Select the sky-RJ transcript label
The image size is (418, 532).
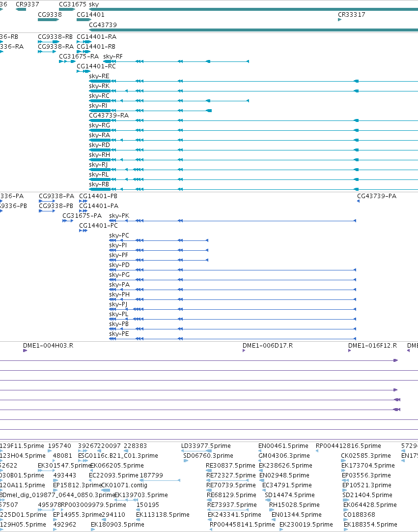(x=98, y=165)
